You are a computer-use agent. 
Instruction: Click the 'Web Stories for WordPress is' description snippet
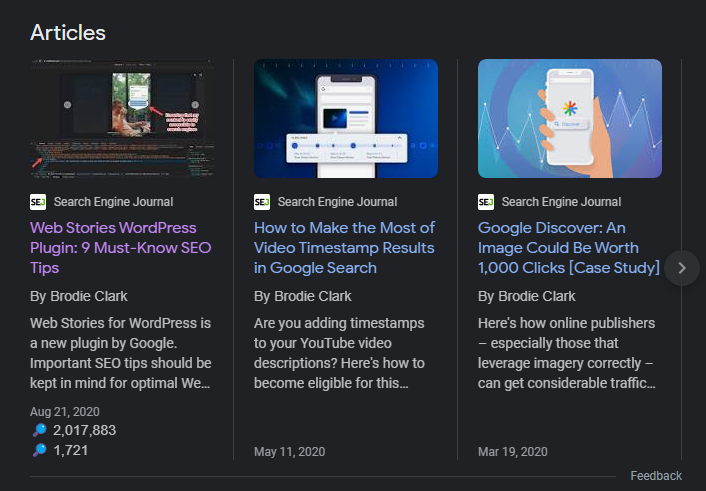click(121, 353)
